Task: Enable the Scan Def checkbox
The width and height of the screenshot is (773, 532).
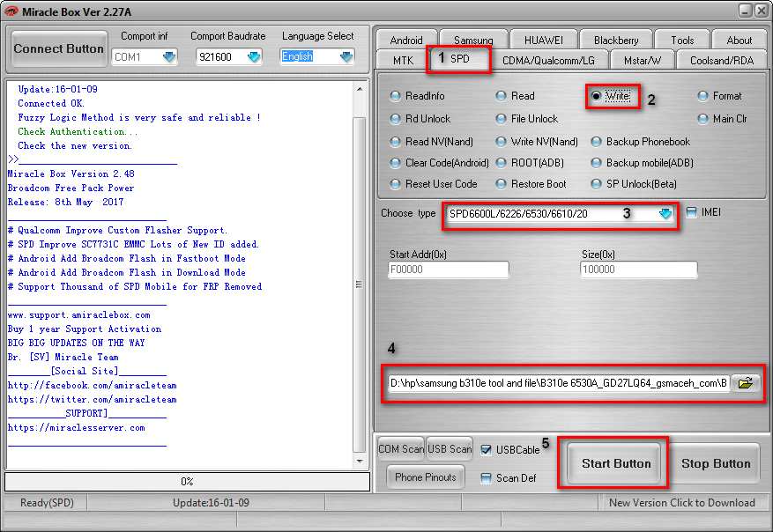Action: [486, 477]
